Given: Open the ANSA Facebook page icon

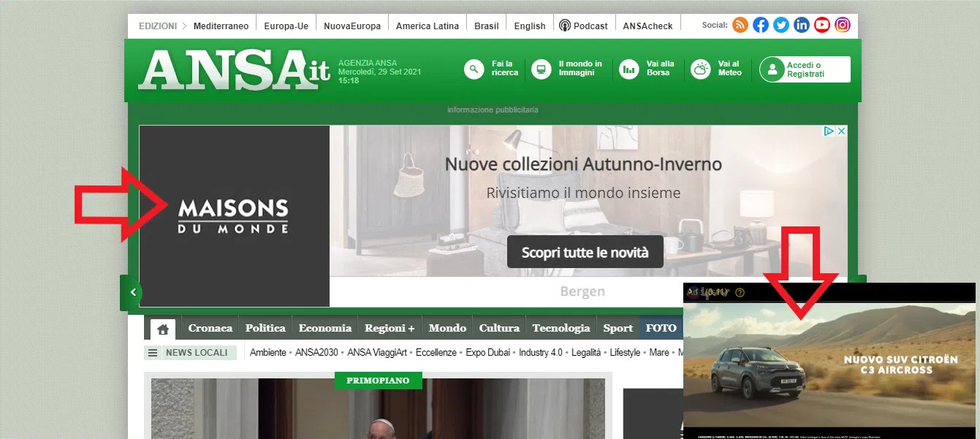Looking at the screenshot, I should [761, 25].
